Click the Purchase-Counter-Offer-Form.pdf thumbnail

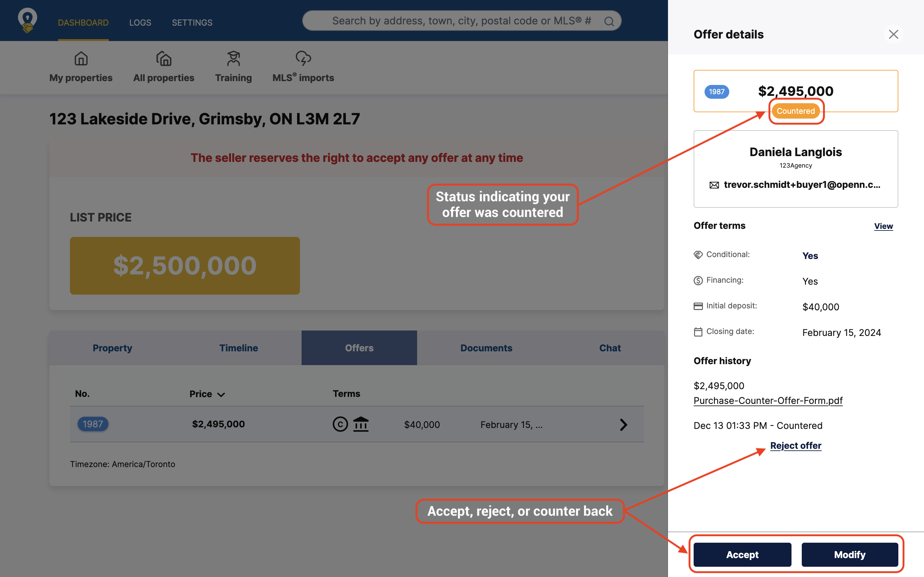tap(768, 400)
